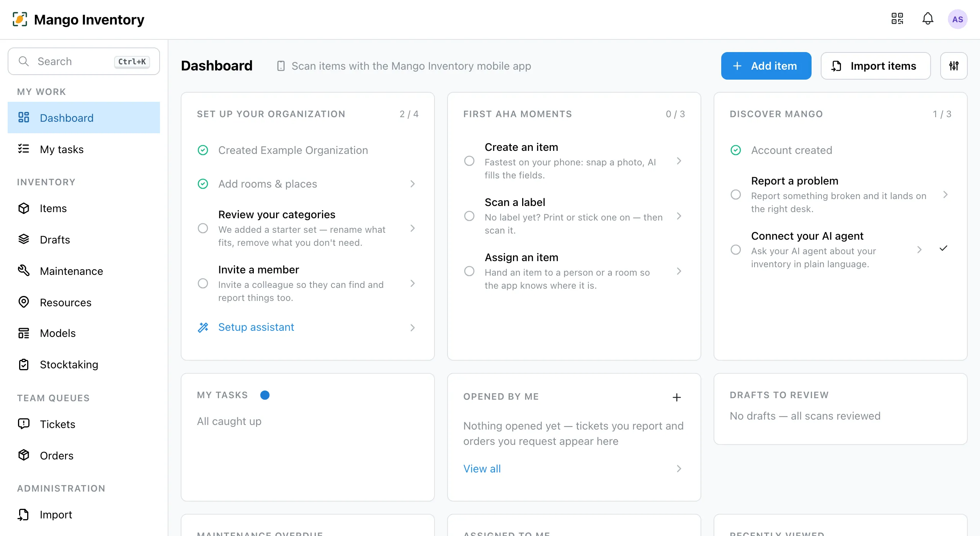Image resolution: width=980 pixels, height=536 pixels.
Task: Expand Invite a member chevron
Action: pos(412,284)
